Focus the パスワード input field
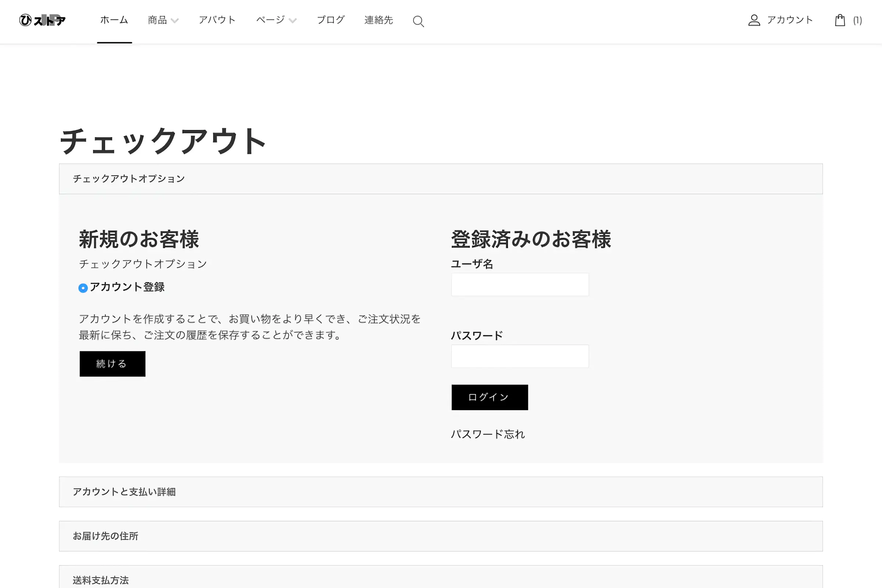 click(520, 356)
